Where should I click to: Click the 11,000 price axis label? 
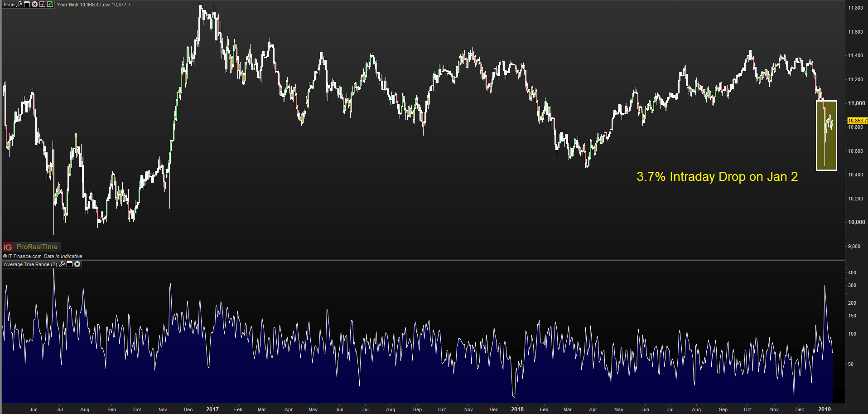(856, 103)
